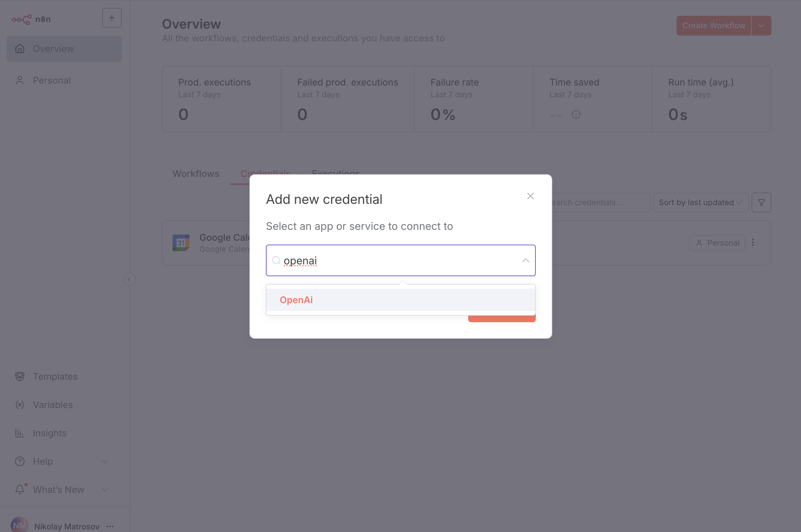Expand the Create Workflow split arrow
The width and height of the screenshot is (801, 532).
coord(761,26)
